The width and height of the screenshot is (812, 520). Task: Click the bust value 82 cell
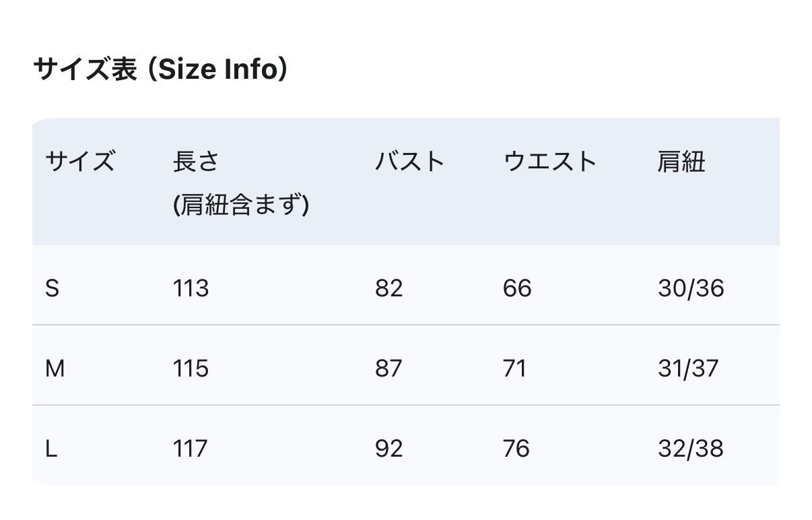[x=388, y=288]
